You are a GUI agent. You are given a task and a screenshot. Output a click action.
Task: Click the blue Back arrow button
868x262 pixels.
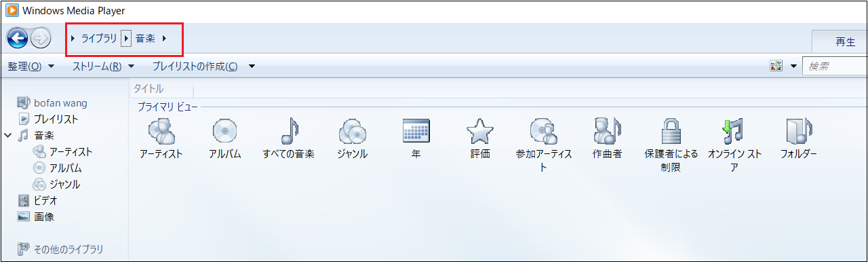pyautogui.click(x=17, y=39)
